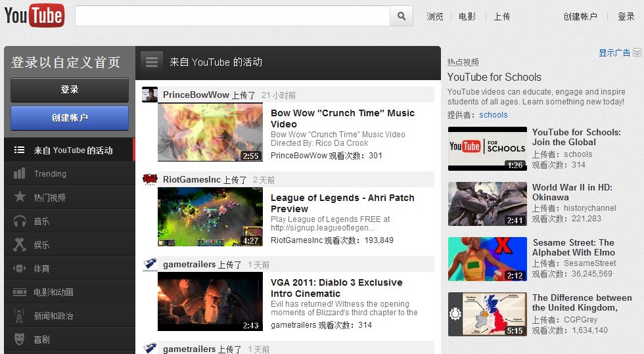
Task: Click avatar of gametrailers Diablo 3 post
Action: (x=150, y=264)
